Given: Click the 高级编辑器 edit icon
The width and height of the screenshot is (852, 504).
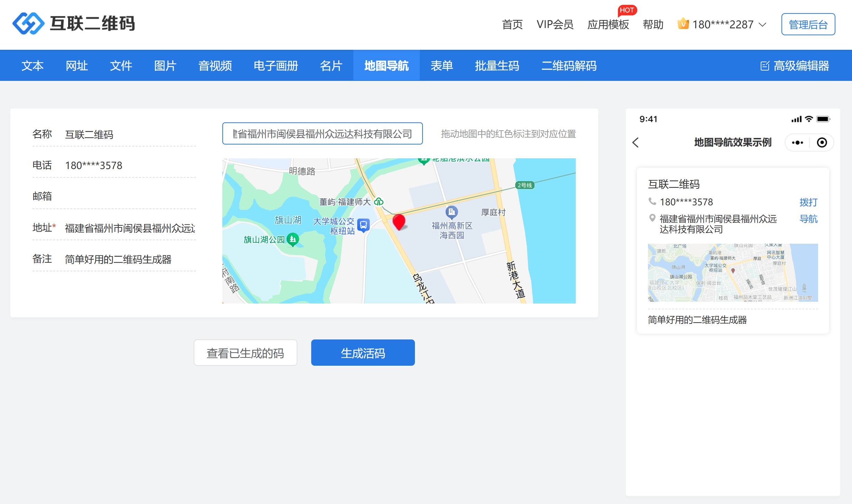Looking at the screenshot, I should 765,66.
